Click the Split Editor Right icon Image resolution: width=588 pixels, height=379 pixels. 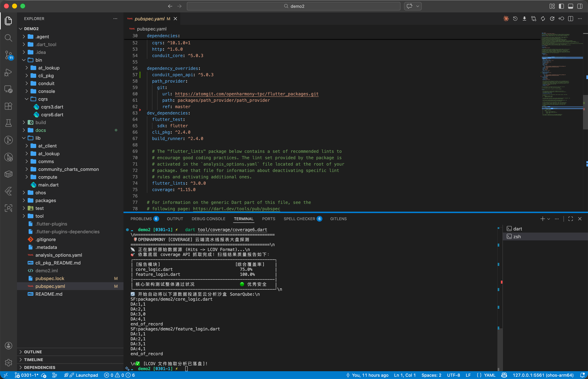[570, 19]
